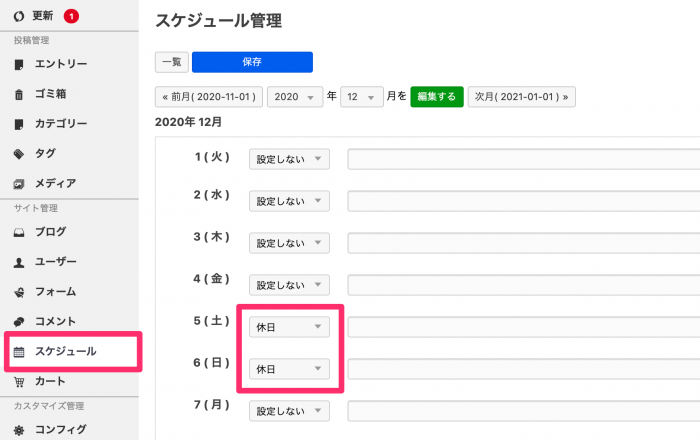The width and height of the screenshot is (700, 440).
Task: Select the タグ tag icon
Action: (x=19, y=154)
